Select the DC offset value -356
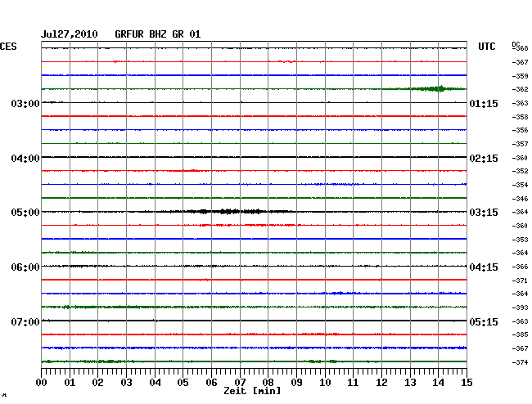 [x=521, y=130]
